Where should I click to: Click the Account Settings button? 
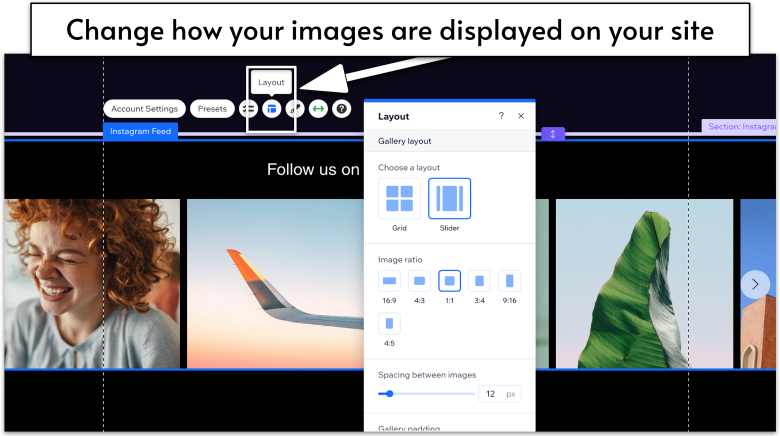tap(144, 108)
